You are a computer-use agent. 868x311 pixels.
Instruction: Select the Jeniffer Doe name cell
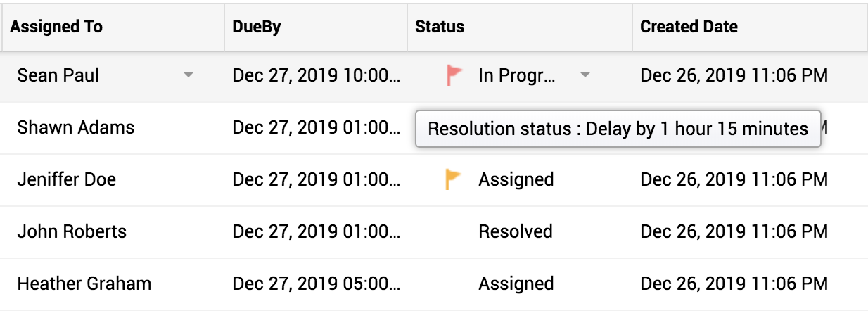(67, 179)
